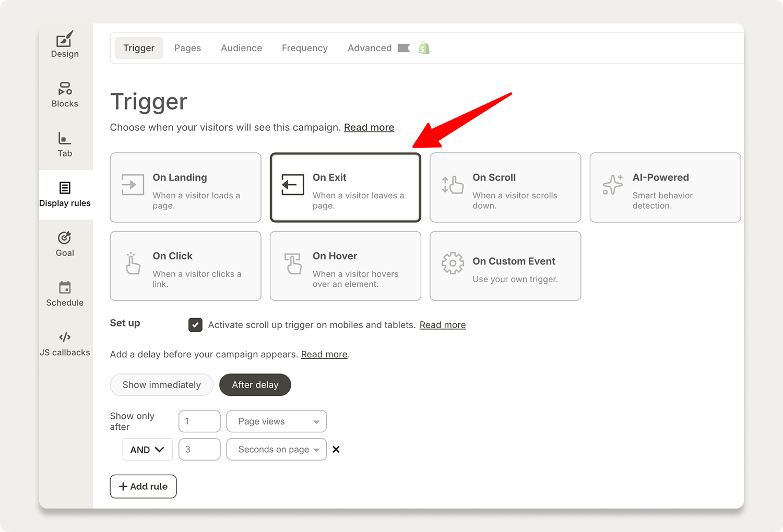Open the Schedule panel
Viewport: 783px width, 532px height.
[64, 294]
